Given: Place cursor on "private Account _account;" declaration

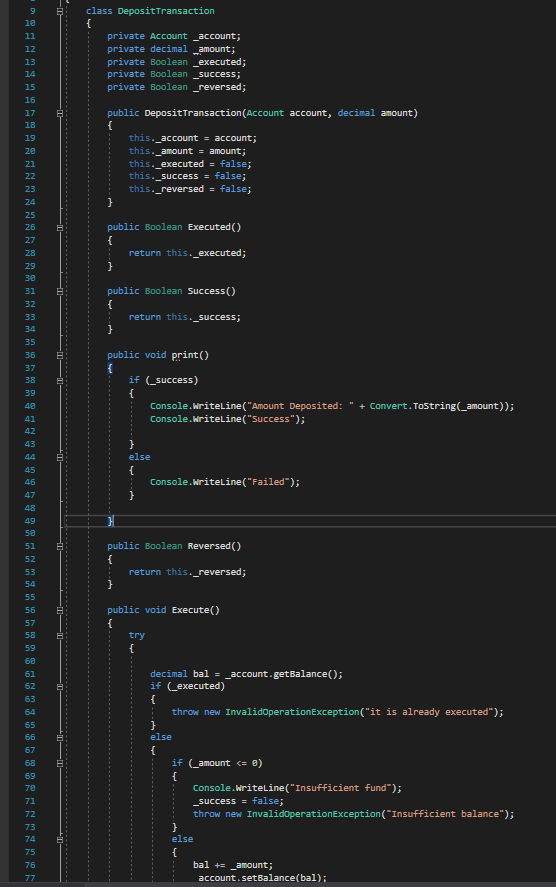Looking at the screenshot, I should (x=174, y=36).
